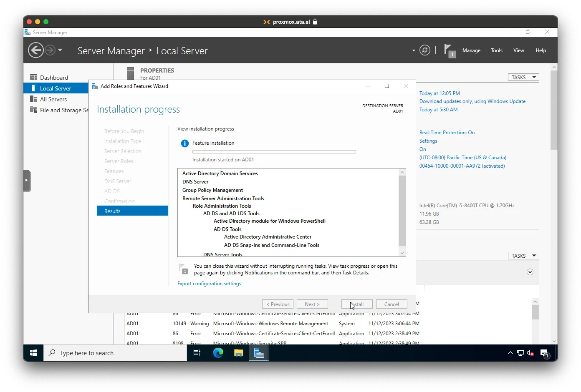Image resolution: width=581 pixels, height=392 pixels.
Task: Launch Microsoft Edge from the taskbar
Action: (218, 353)
